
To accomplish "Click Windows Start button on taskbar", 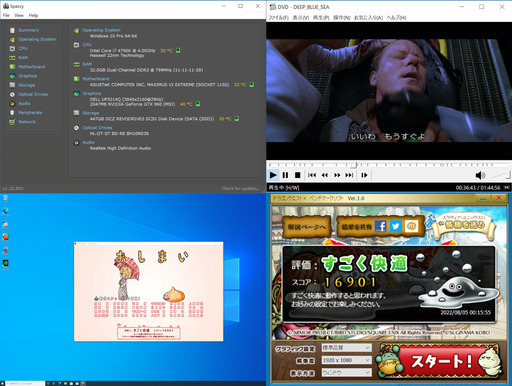I will click(2, 383).
